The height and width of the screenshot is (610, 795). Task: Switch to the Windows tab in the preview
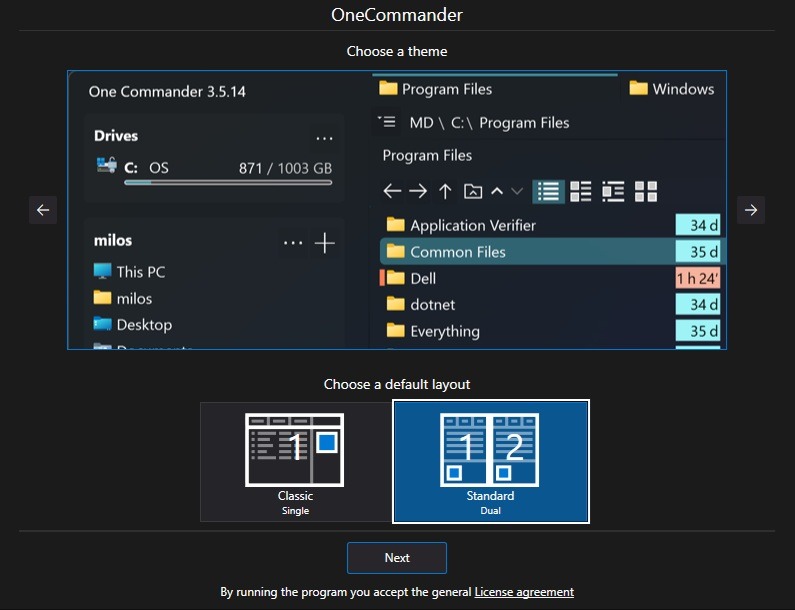pos(672,89)
